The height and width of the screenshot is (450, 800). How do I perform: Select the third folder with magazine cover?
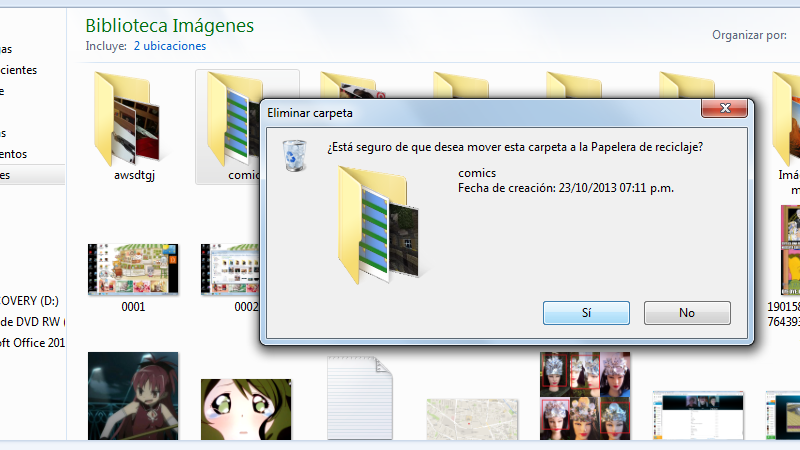click(x=352, y=85)
